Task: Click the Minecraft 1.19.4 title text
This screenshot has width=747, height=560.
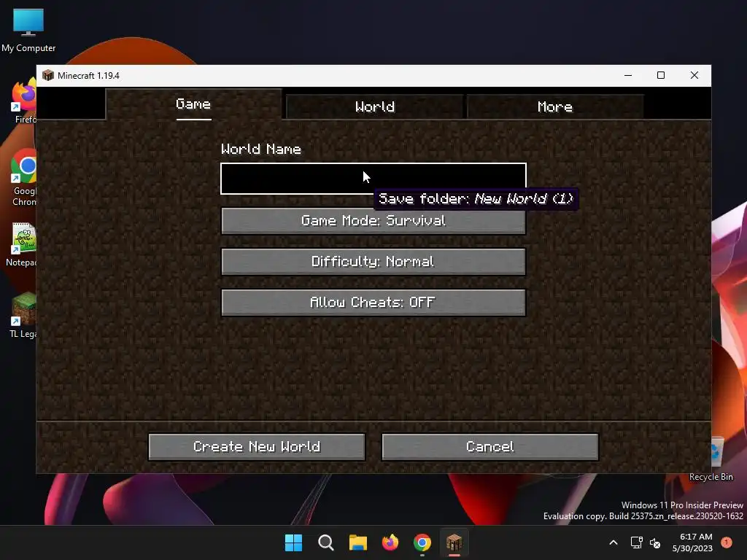Action: [88, 76]
